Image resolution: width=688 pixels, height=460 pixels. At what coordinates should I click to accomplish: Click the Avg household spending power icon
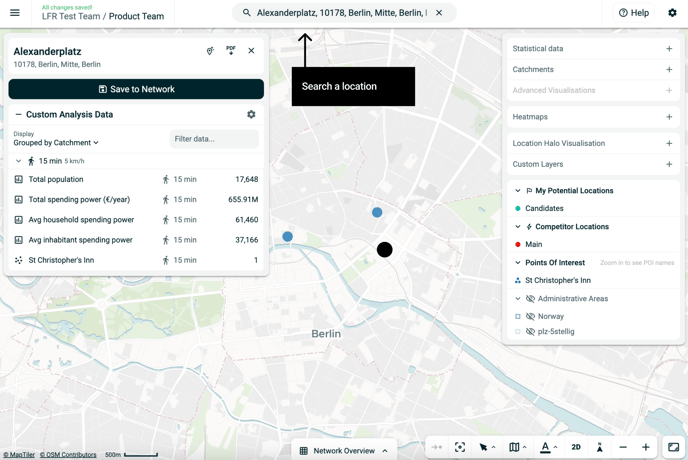18,219
